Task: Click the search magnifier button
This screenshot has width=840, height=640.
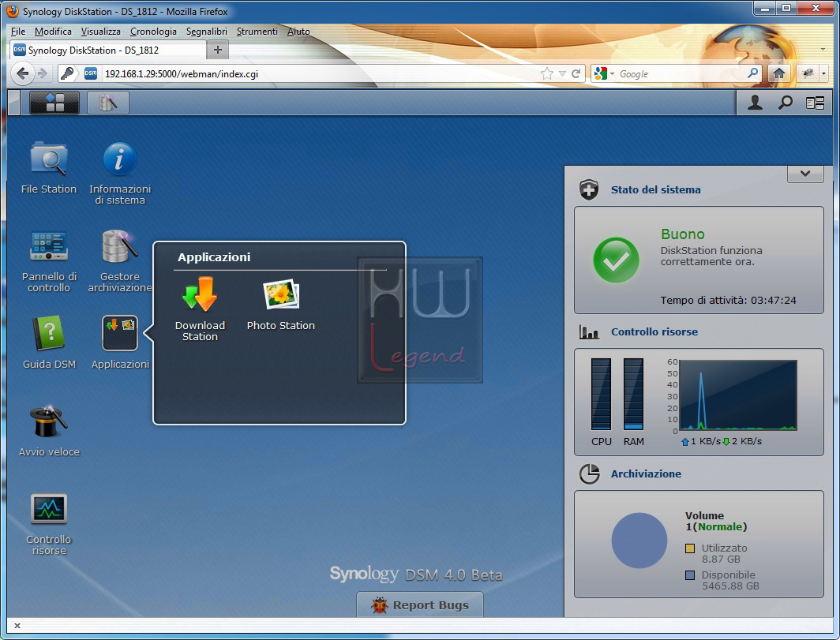Action: click(752, 73)
